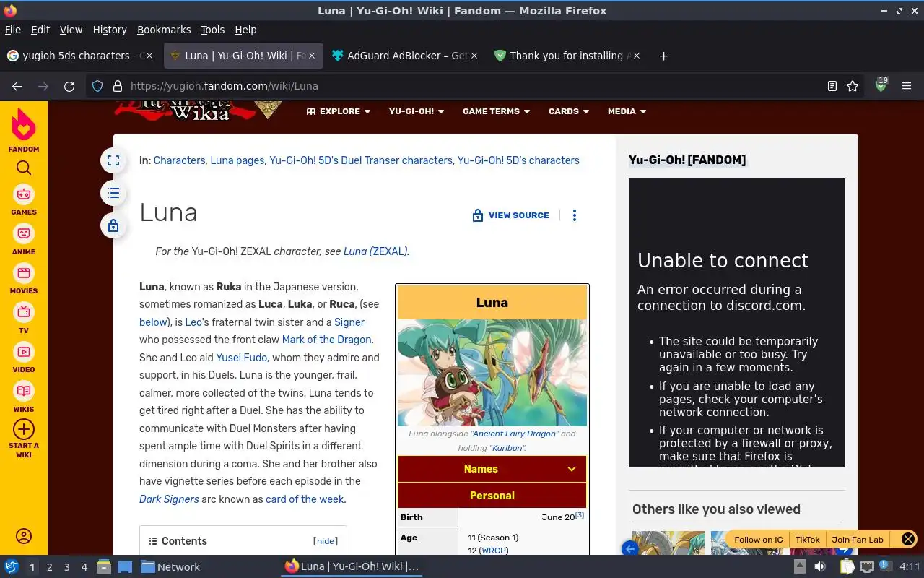Switch to the Thank you for installing tab
924x578 pixels.
click(566, 56)
